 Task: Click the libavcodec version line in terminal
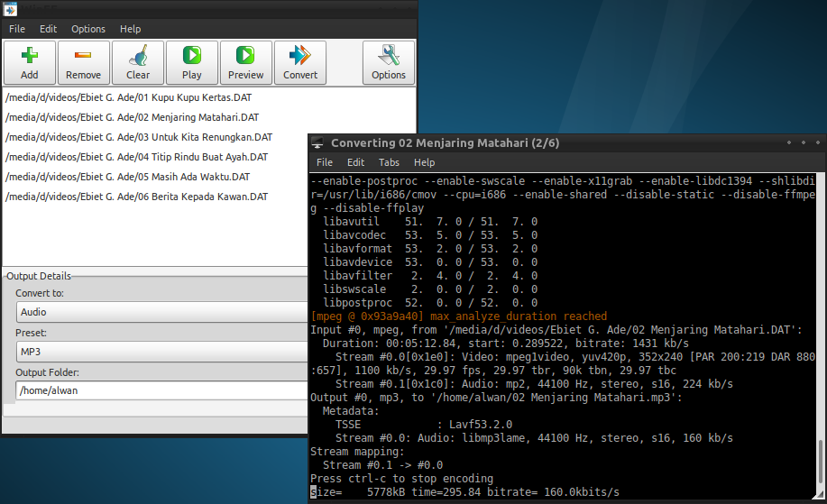[430, 235]
